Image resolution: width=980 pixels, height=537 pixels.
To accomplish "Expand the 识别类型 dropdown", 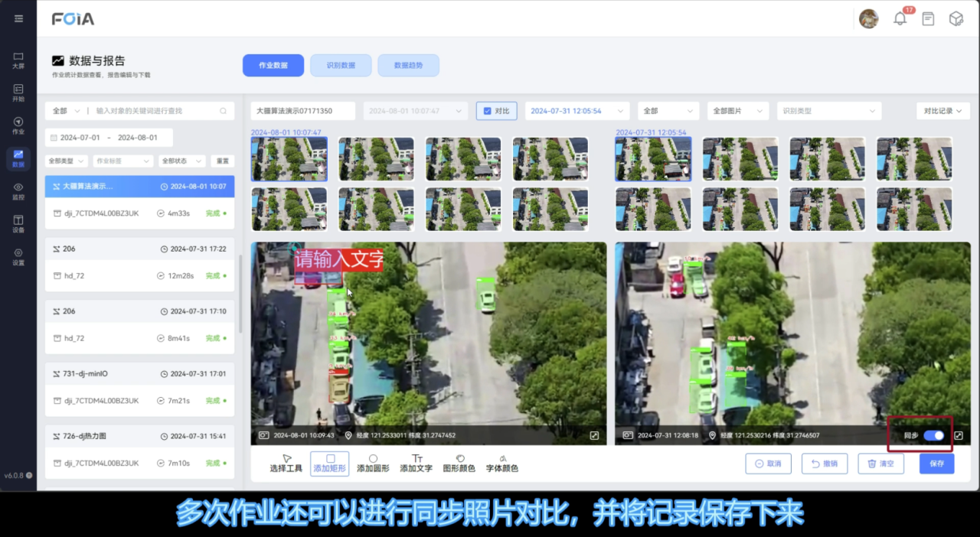I will 828,111.
